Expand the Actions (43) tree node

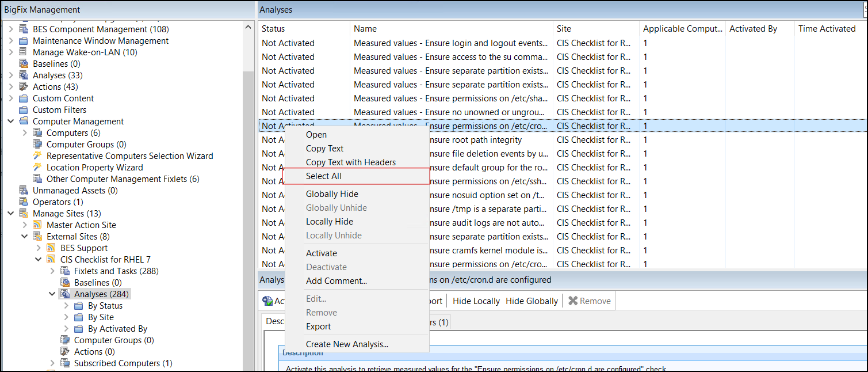pyautogui.click(x=11, y=87)
